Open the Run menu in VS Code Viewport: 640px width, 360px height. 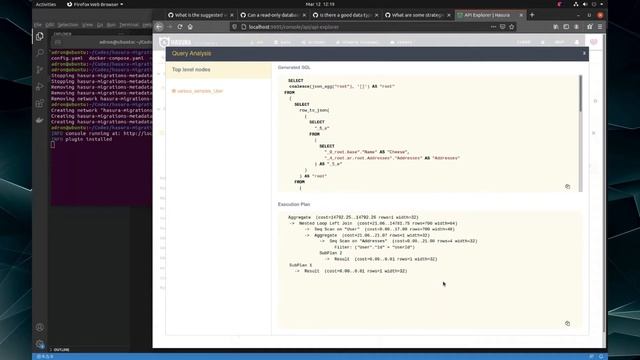pos(111,25)
